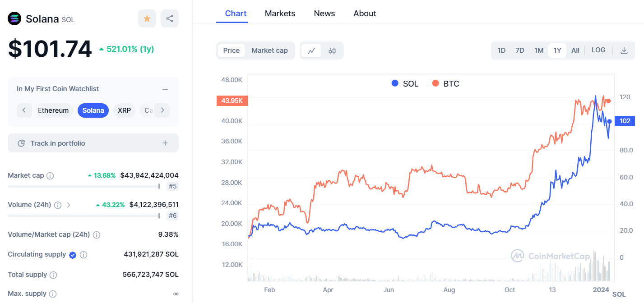Click the 2024 label on time axis

point(601,290)
